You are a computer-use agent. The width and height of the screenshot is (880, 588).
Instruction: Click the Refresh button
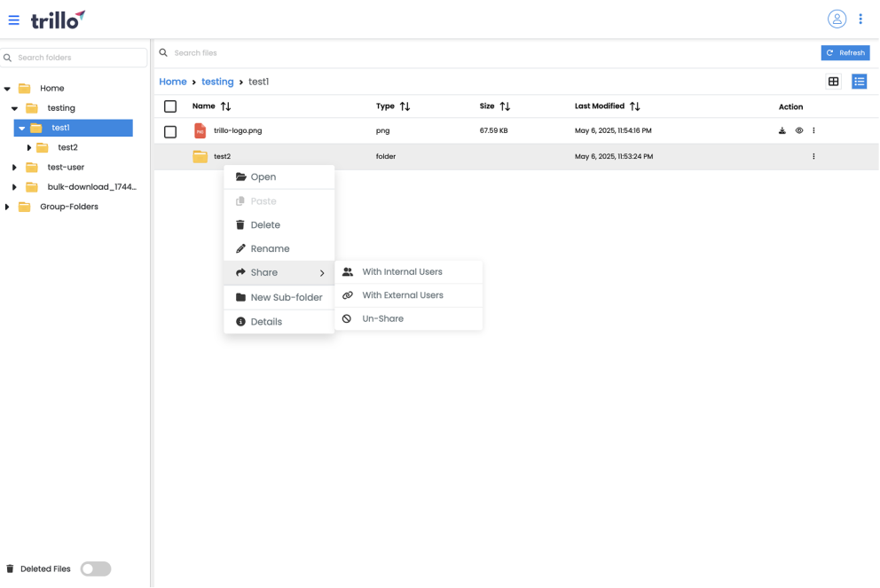[845, 52]
